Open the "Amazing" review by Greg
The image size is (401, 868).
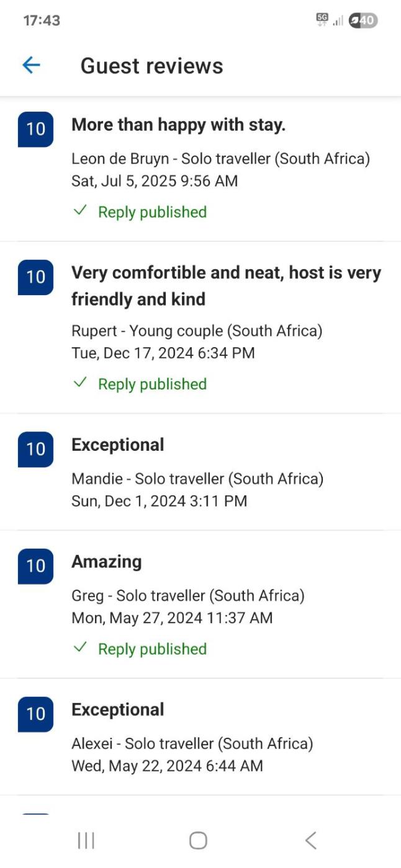click(x=106, y=562)
